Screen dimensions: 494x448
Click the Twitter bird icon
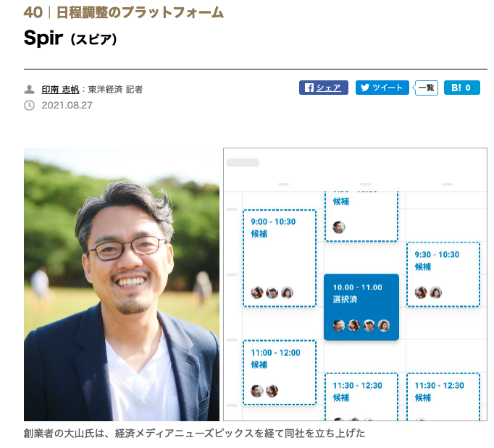(364, 88)
